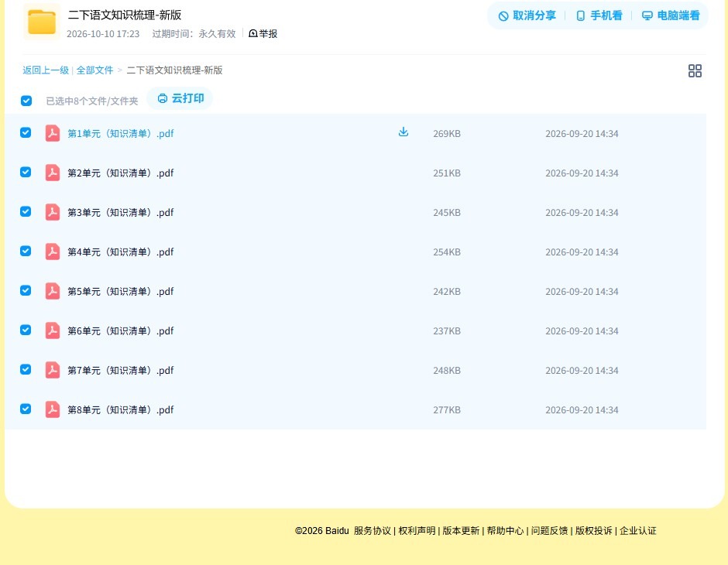Viewport: 728px width, 565px height.
Task: Click the 269KB size value
Action: (447, 134)
